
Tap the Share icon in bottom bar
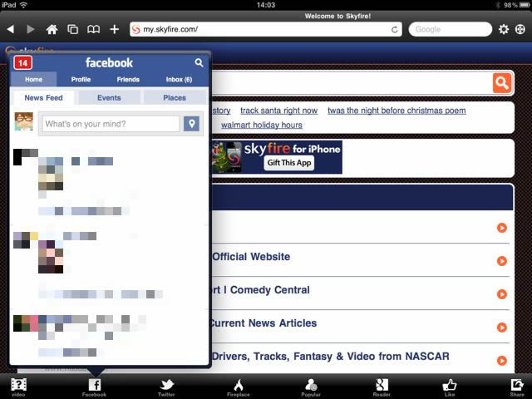point(517,387)
